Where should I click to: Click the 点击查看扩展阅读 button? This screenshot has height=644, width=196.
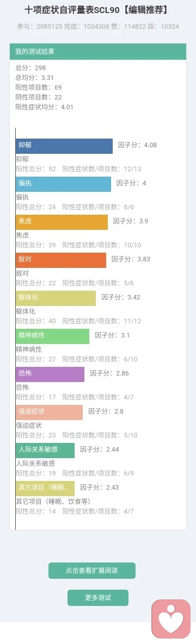tap(92, 571)
